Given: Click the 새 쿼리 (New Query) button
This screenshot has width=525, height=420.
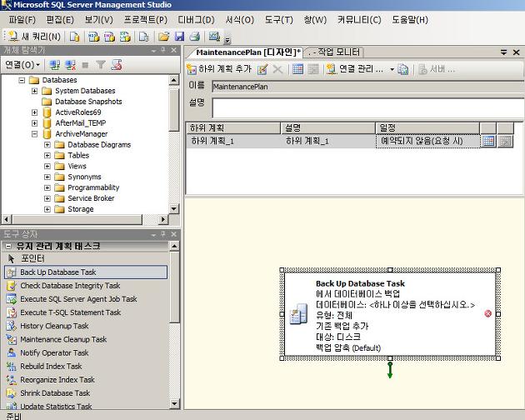Looking at the screenshot, I should pyautogui.click(x=34, y=36).
